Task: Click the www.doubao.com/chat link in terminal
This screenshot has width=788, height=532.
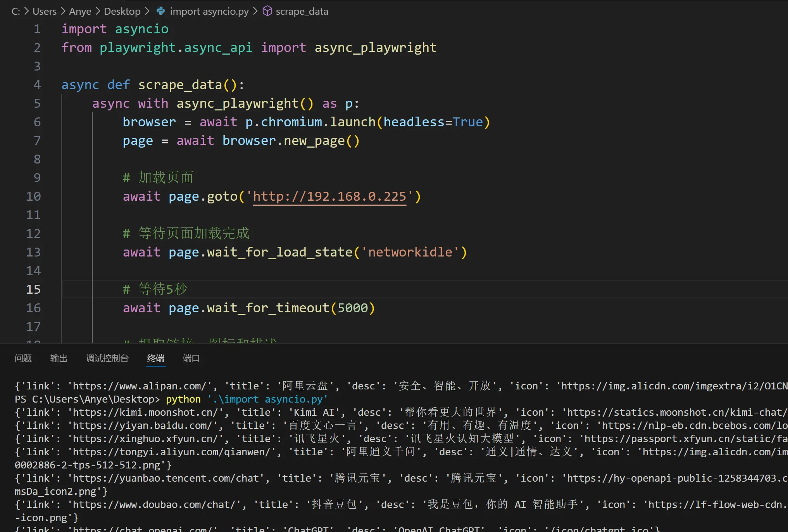Action: click(154, 504)
